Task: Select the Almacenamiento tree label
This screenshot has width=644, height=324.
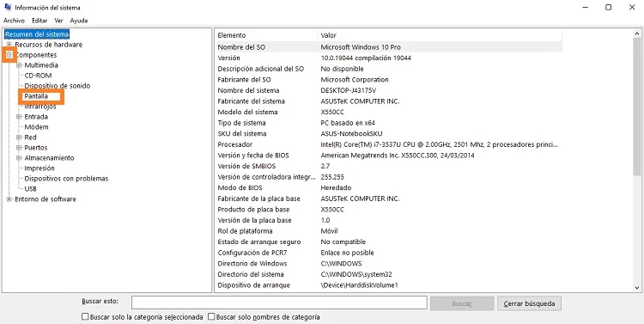Action: (x=49, y=158)
